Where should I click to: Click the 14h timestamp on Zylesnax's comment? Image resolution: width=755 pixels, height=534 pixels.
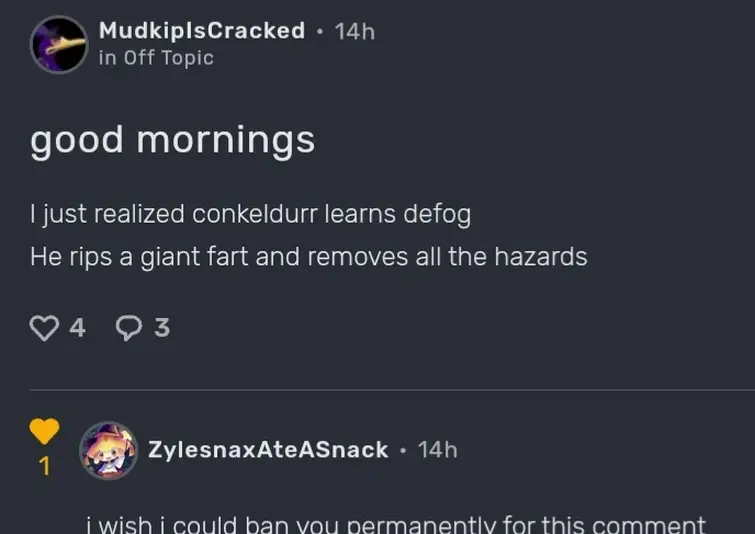437,450
